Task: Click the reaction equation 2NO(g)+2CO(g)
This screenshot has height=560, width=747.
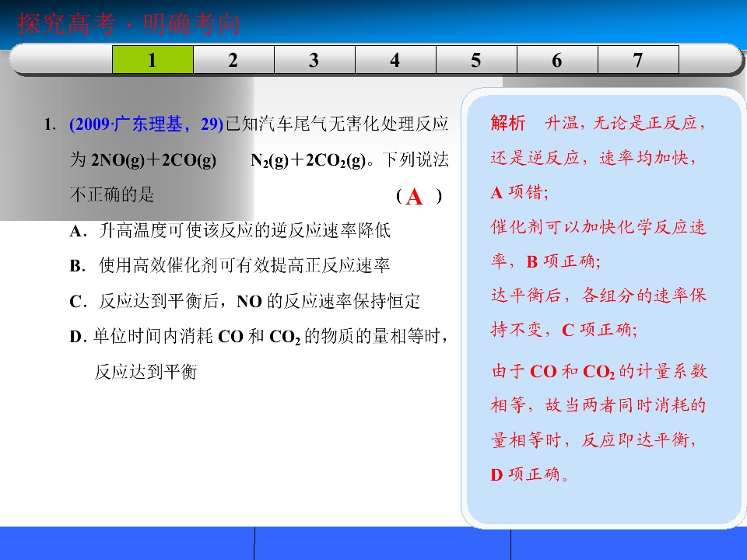Action: pyautogui.click(x=153, y=160)
